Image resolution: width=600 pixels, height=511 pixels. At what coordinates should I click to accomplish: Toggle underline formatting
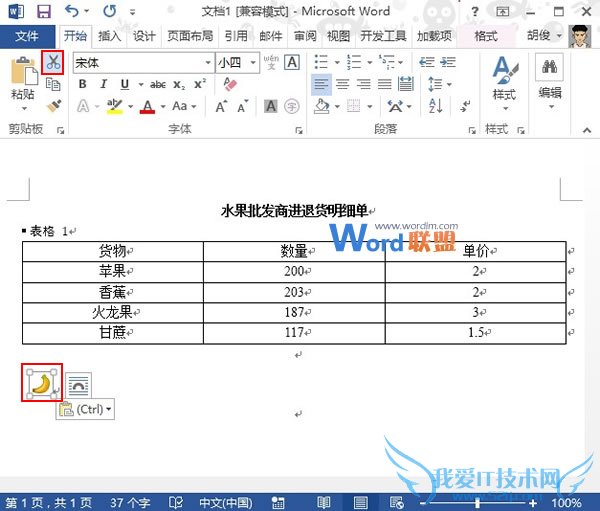pyautogui.click(x=125, y=84)
